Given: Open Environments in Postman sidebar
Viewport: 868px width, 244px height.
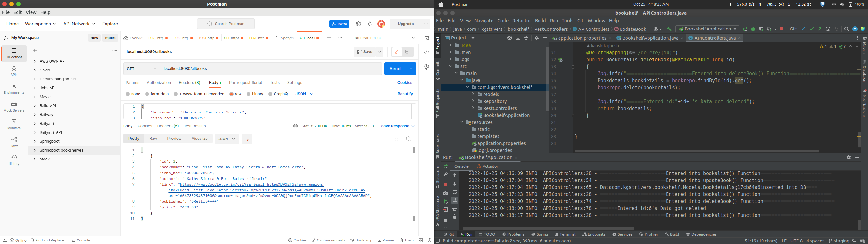Looking at the screenshot, I should coord(14,89).
